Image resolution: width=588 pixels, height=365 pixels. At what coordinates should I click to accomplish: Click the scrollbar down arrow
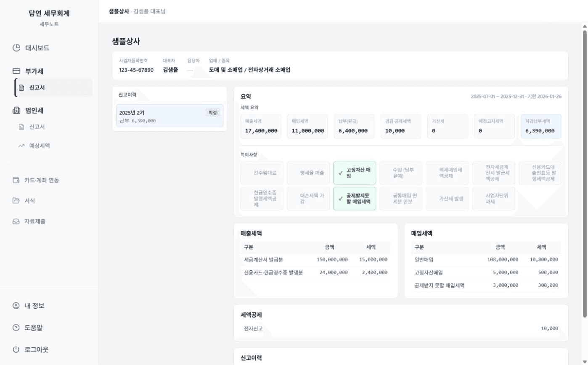pos(585,362)
